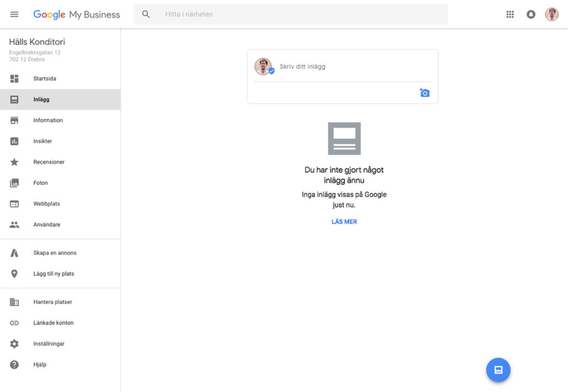Click the 'Hantera platser' building icon
Viewport: 568px width, 392px height.
coord(14,302)
